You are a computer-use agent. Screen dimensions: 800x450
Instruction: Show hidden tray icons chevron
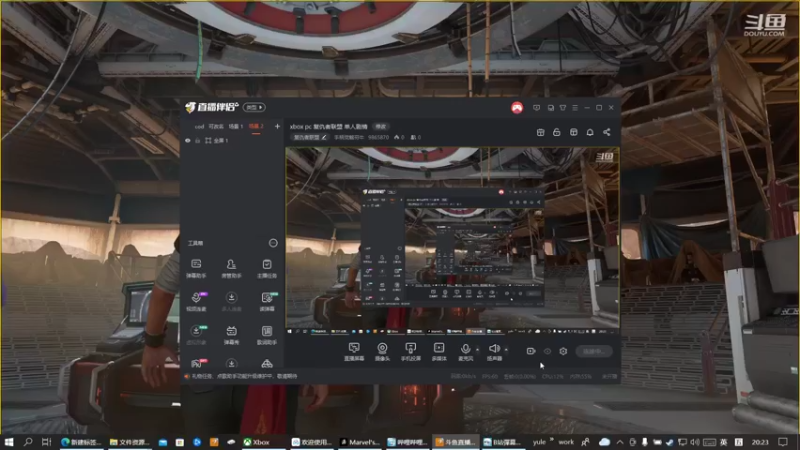[x=619, y=442]
